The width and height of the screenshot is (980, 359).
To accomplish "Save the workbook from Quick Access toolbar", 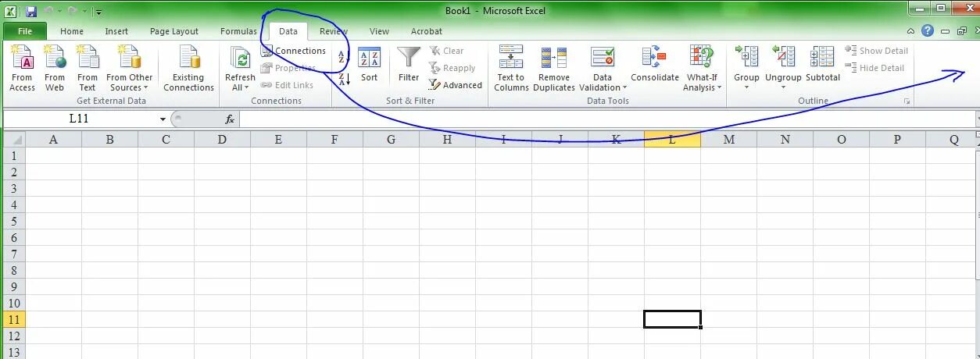I will [31, 11].
